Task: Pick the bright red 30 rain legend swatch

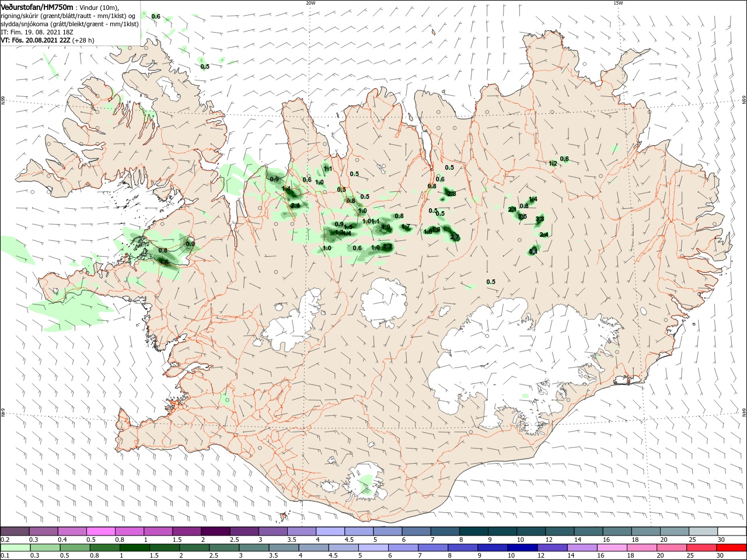Action: click(x=731, y=548)
